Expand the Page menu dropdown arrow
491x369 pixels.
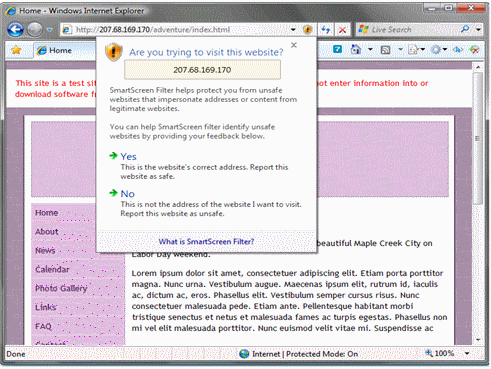coord(423,50)
